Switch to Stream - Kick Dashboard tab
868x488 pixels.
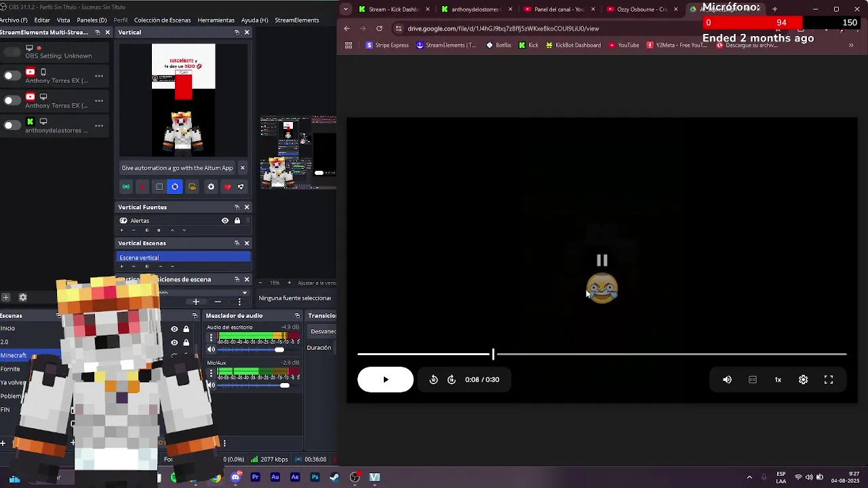coord(393,9)
